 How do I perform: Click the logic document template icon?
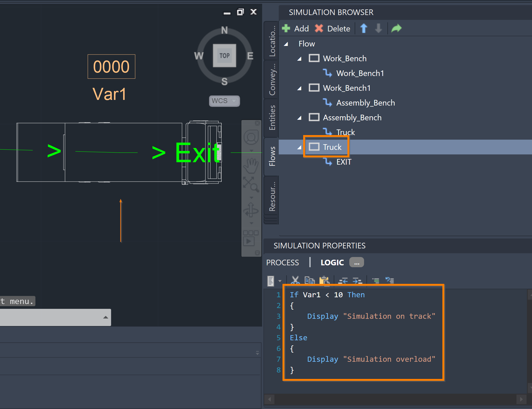tap(271, 281)
